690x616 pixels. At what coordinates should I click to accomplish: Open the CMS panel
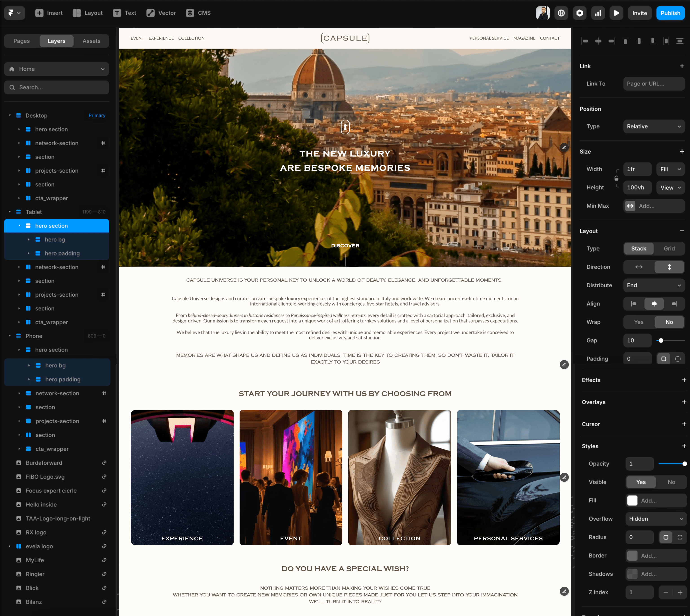point(198,13)
